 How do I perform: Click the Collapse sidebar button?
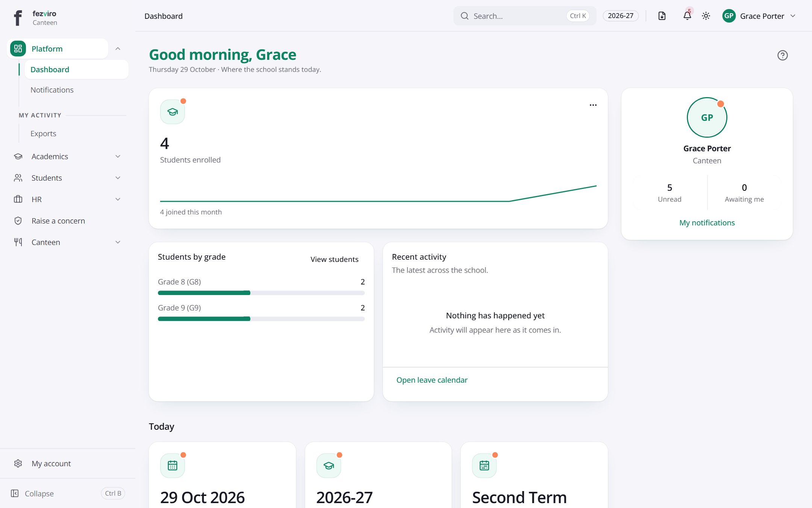[x=68, y=493]
